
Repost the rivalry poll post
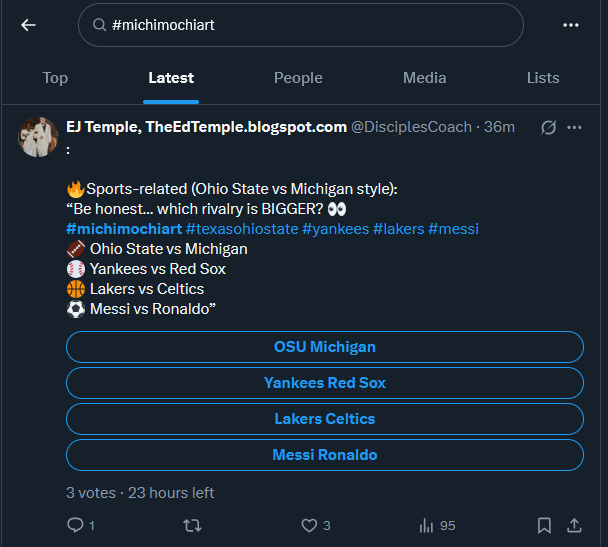click(194, 525)
